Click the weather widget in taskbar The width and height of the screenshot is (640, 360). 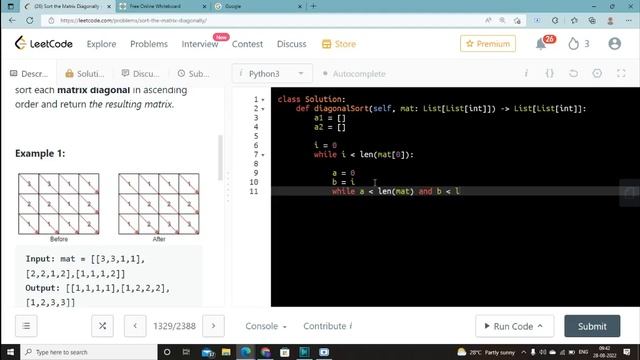pyautogui.click(x=486, y=352)
